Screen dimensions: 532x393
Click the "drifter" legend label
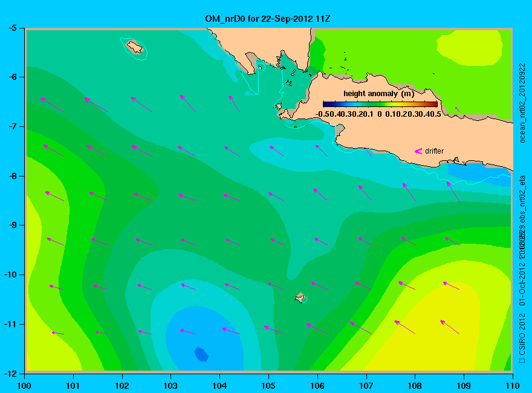[434, 151]
